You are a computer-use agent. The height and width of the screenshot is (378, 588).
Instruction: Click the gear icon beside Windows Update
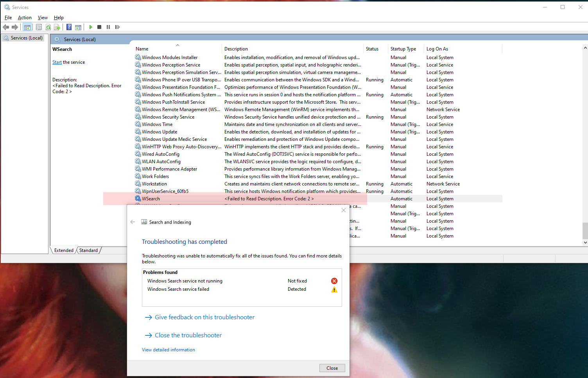coord(138,132)
